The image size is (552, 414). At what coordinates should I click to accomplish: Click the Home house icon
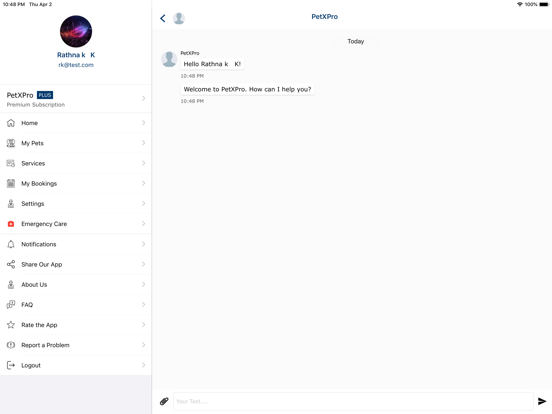click(11, 123)
